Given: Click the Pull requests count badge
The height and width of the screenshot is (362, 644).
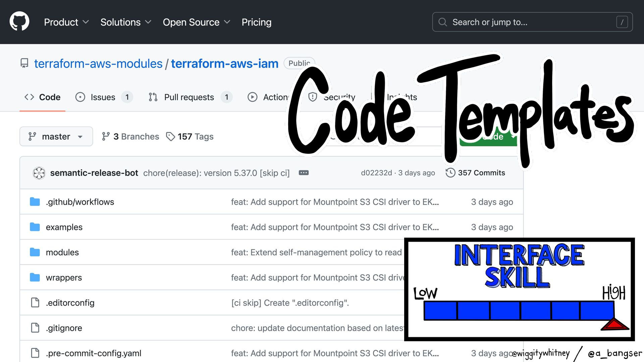Looking at the screenshot, I should click(227, 97).
